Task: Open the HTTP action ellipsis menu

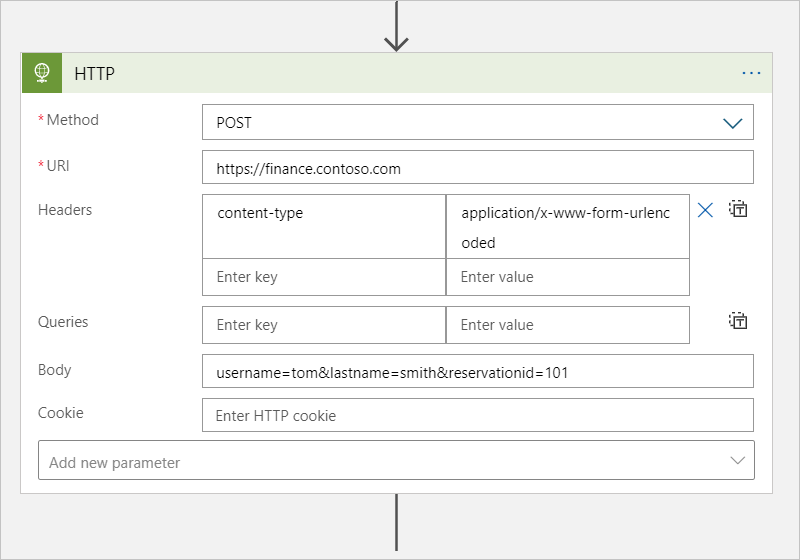Action: (751, 73)
